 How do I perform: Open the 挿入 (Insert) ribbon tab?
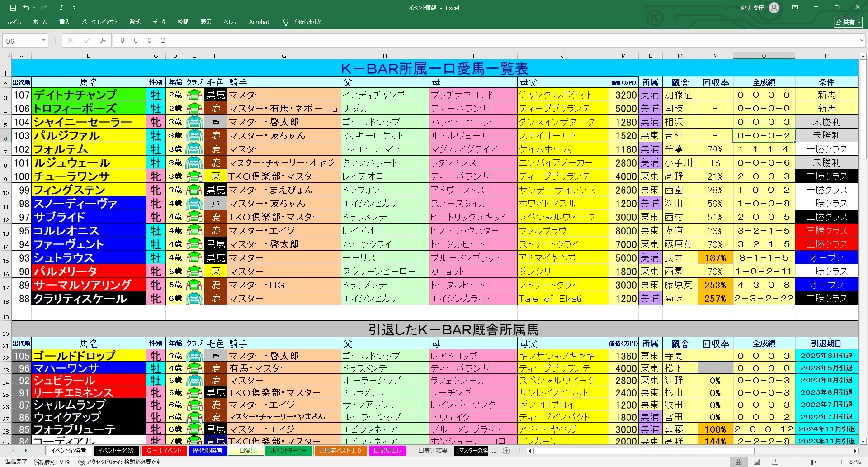64,22
